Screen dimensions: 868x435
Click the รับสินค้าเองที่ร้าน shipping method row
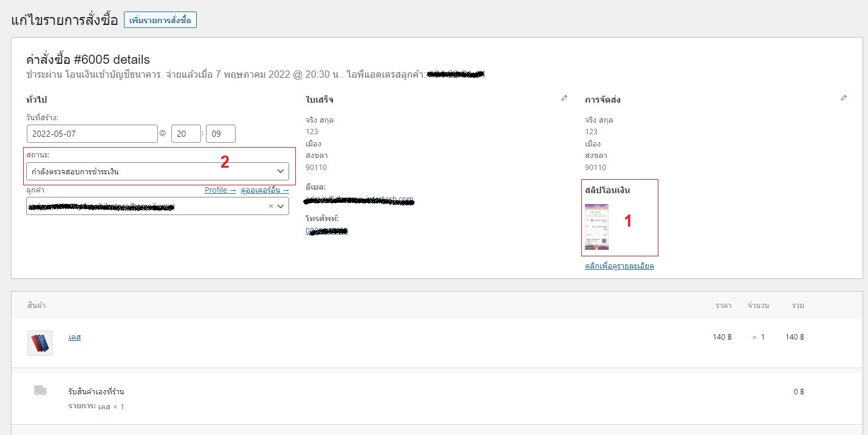click(96, 392)
